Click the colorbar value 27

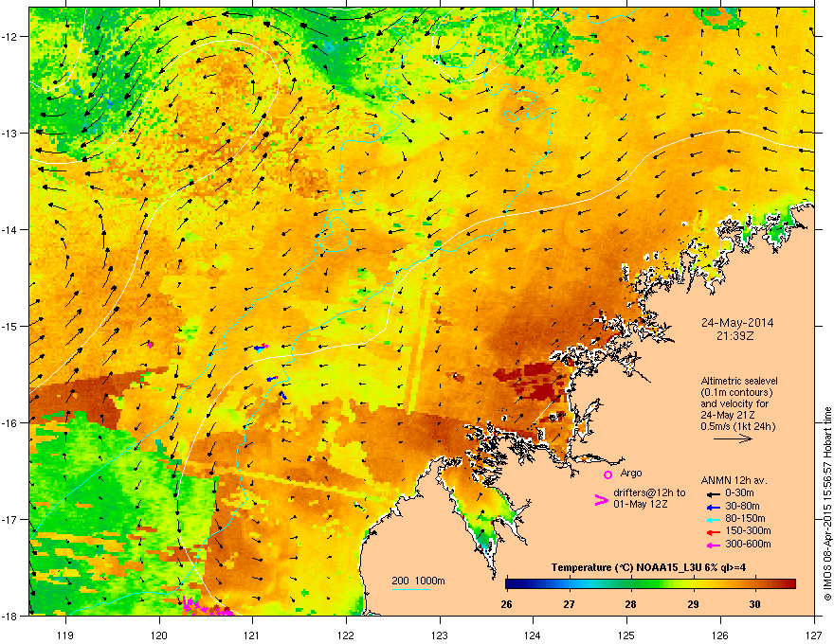(570, 604)
